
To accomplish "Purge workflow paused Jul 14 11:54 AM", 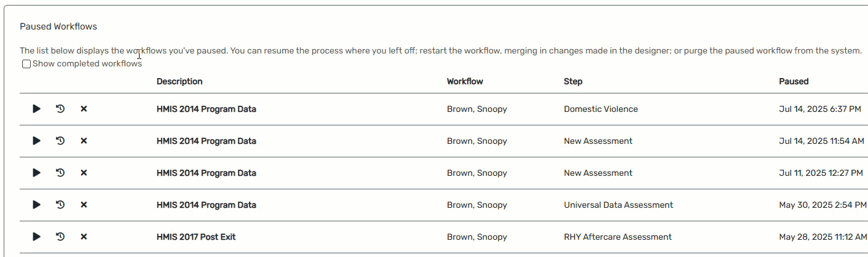I will click(x=84, y=141).
